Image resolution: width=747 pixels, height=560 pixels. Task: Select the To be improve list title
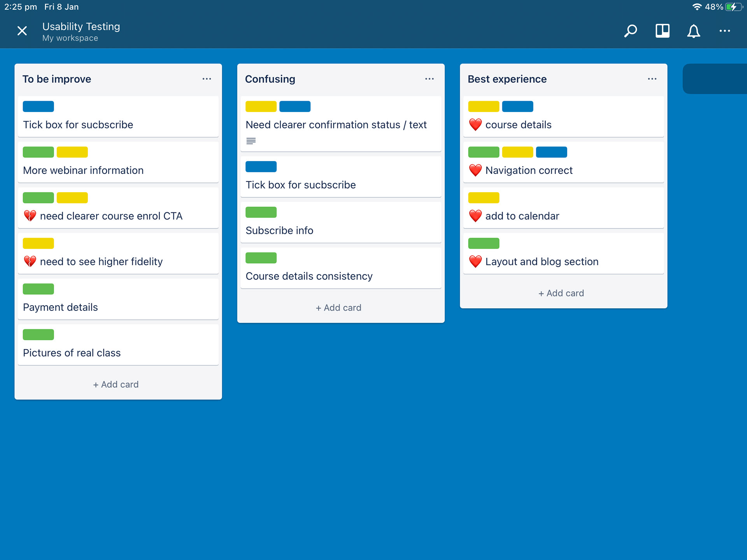click(x=57, y=79)
